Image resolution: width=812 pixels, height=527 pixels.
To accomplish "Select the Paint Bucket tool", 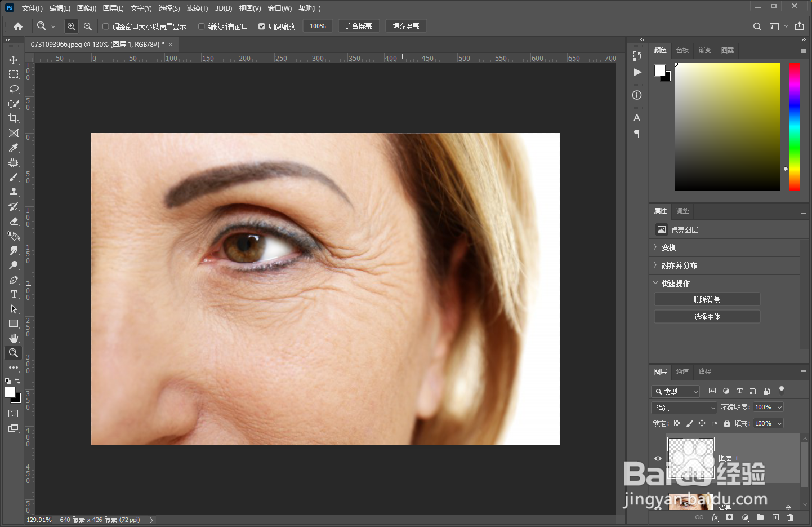I will [14, 236].
